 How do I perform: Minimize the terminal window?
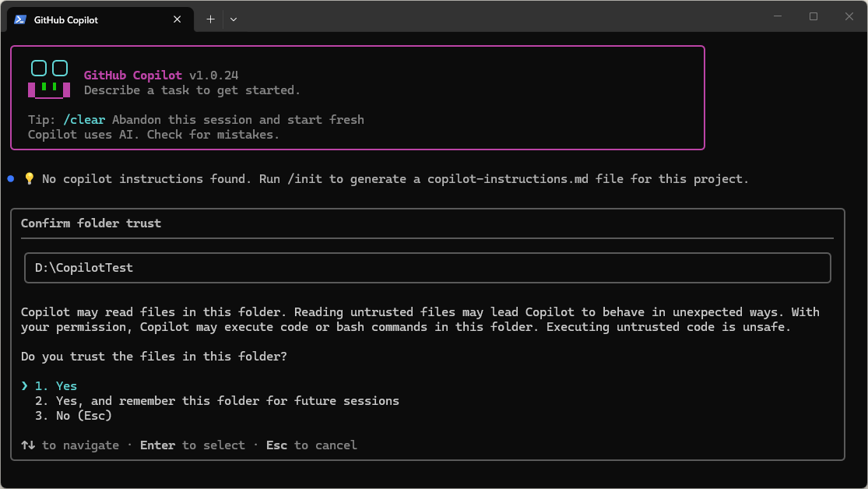pyautogui.click(x=778, y=16)
